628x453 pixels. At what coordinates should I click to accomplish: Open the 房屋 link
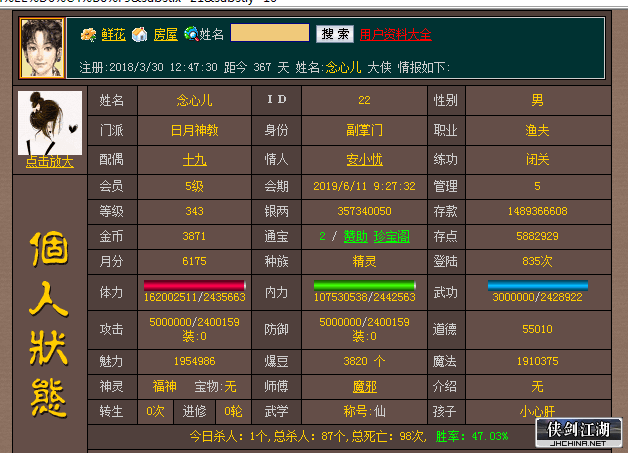point(165,34)
